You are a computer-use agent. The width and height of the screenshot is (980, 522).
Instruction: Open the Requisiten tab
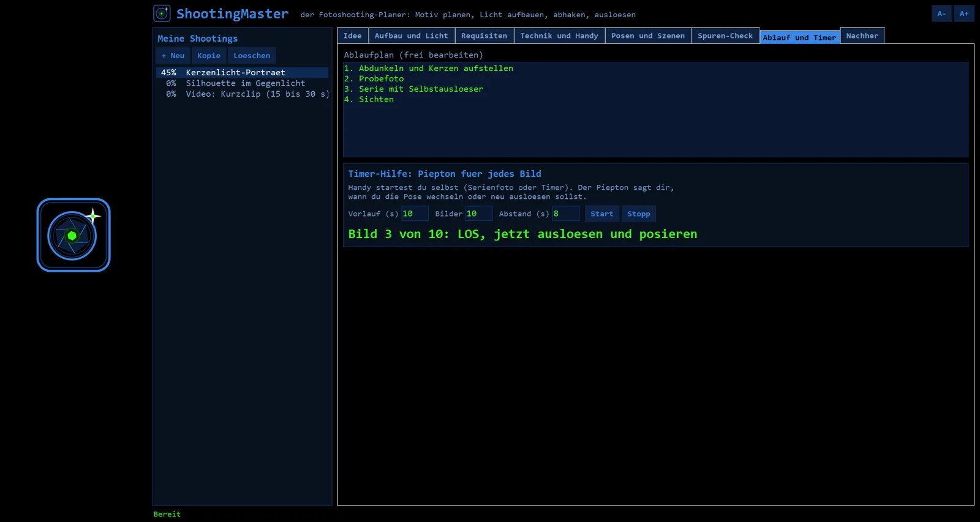484,35
